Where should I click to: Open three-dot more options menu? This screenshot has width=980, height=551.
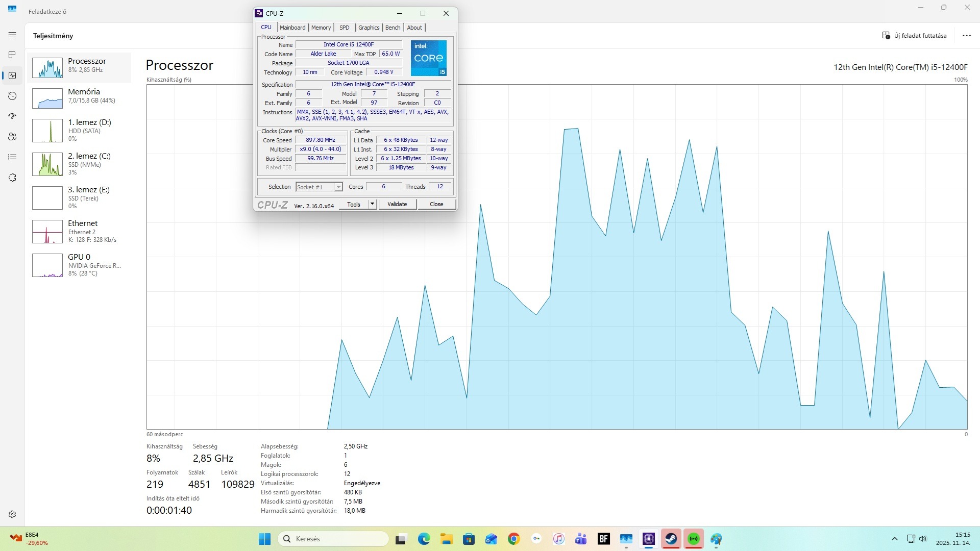click(x=966, y=36)
